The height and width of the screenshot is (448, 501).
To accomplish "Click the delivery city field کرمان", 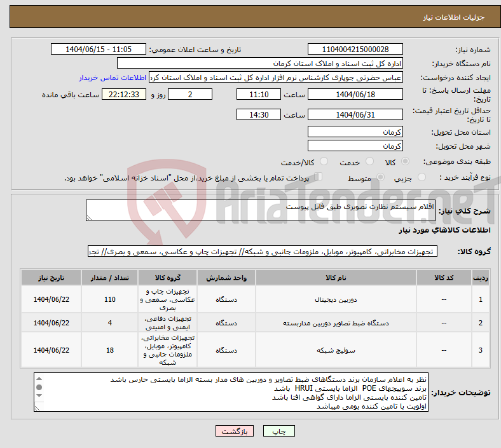I will [355, 146].
